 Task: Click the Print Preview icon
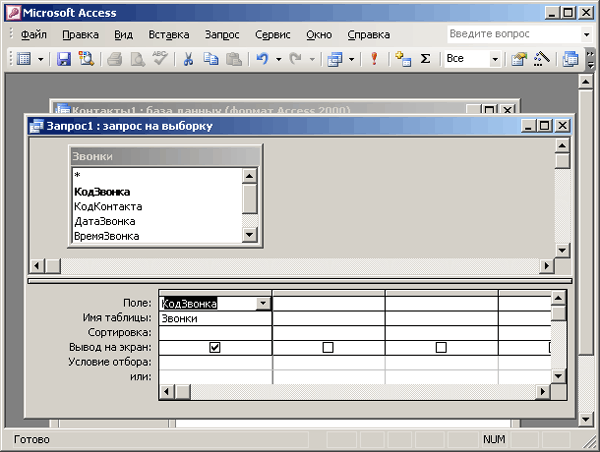(x=137, y=59)
